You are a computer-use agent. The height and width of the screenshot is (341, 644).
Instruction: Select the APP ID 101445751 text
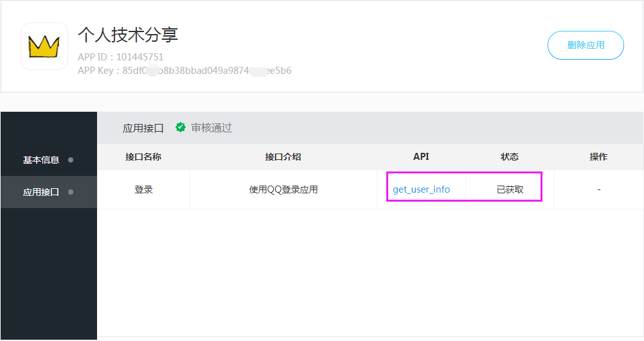click(121, 57)
